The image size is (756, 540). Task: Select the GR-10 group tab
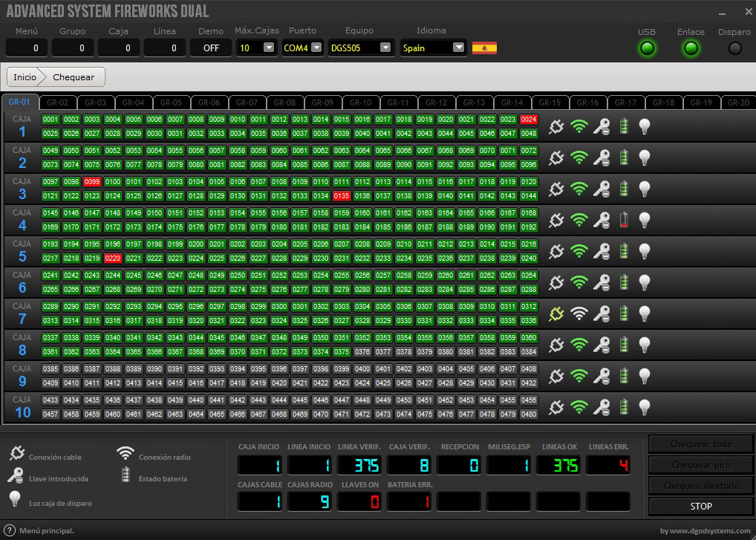click(x=360, y=103)
